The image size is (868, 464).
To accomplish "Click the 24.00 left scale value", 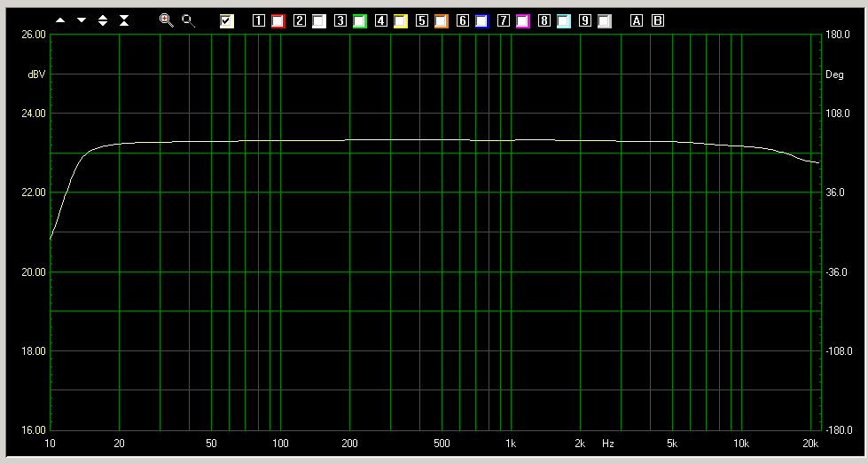I will coord(33,114).
